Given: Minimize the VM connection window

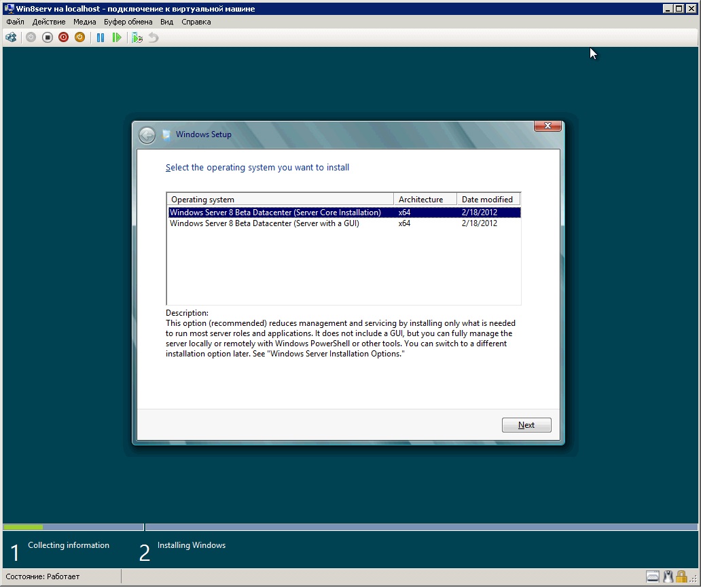Looking at the screenshot, I should [x=668, y=9].
